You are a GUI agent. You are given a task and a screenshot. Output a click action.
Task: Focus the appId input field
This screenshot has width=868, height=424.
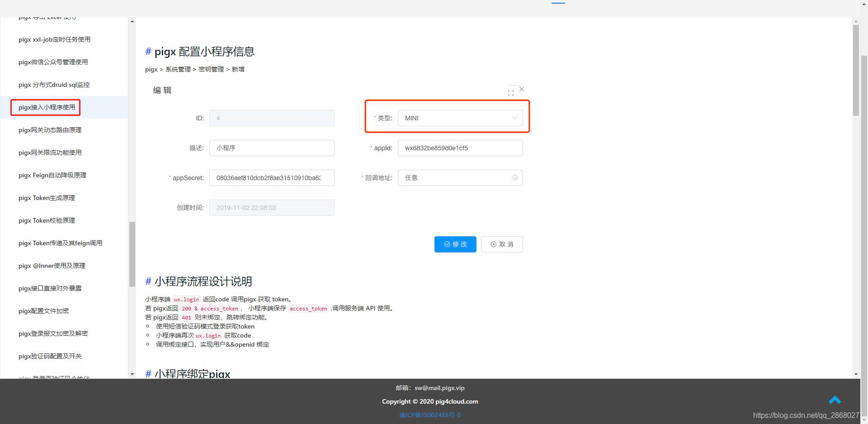pyautogui.click(x=460, y=148)
